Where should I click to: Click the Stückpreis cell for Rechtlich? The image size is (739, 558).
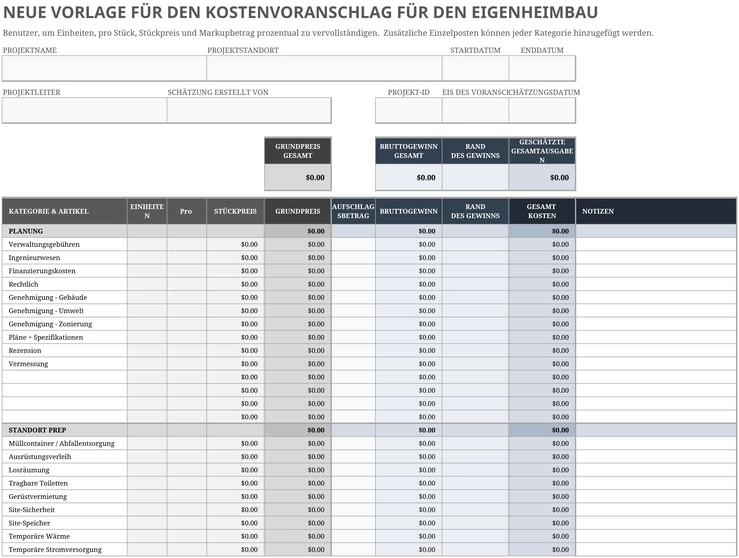235,284
